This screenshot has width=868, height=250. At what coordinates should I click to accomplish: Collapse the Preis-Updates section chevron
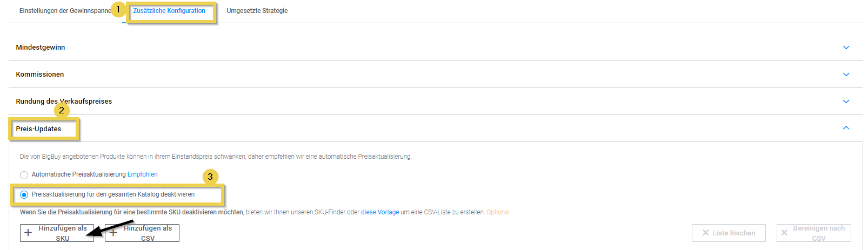pyautogui.click(x=846, y=128)
